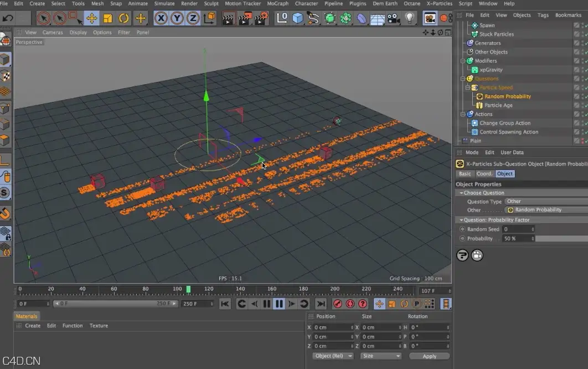Select the Scale tool icon
Viewport: 588px width, 369px height.
pyautogui.click(x=107, y=18)
